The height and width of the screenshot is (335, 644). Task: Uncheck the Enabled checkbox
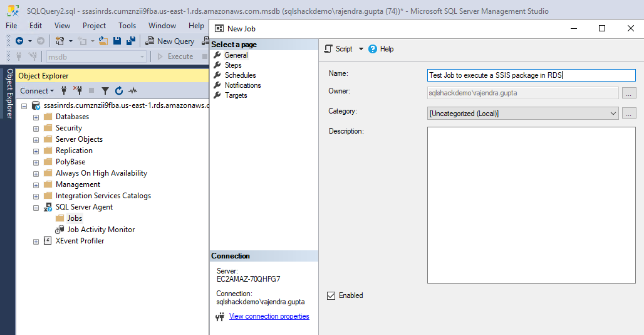click(331, 295)
